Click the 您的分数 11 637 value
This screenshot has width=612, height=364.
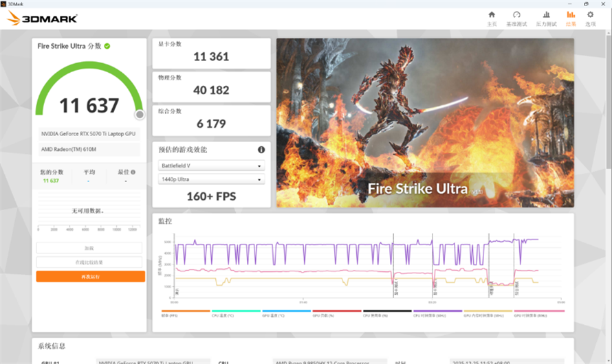point(51,181)
